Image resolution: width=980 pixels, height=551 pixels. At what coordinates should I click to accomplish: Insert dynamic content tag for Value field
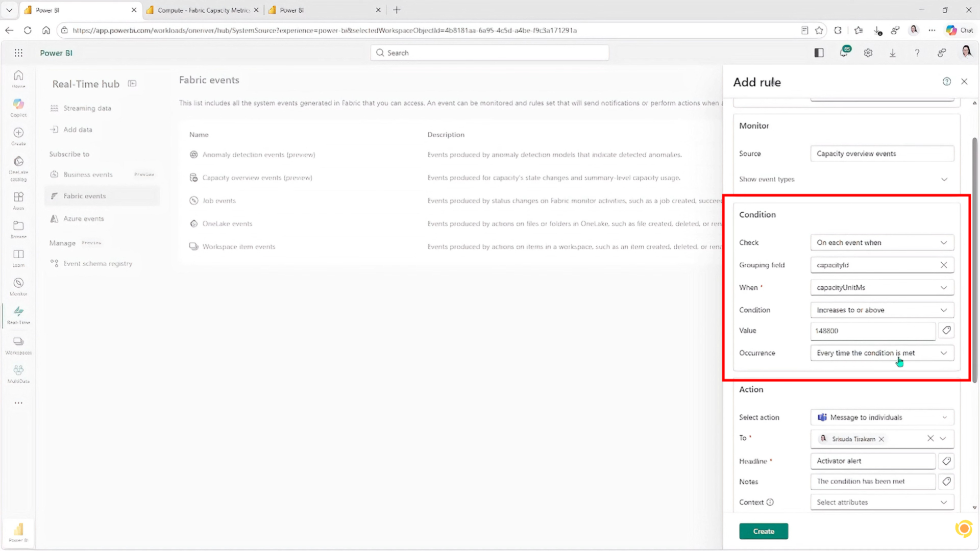946,331
